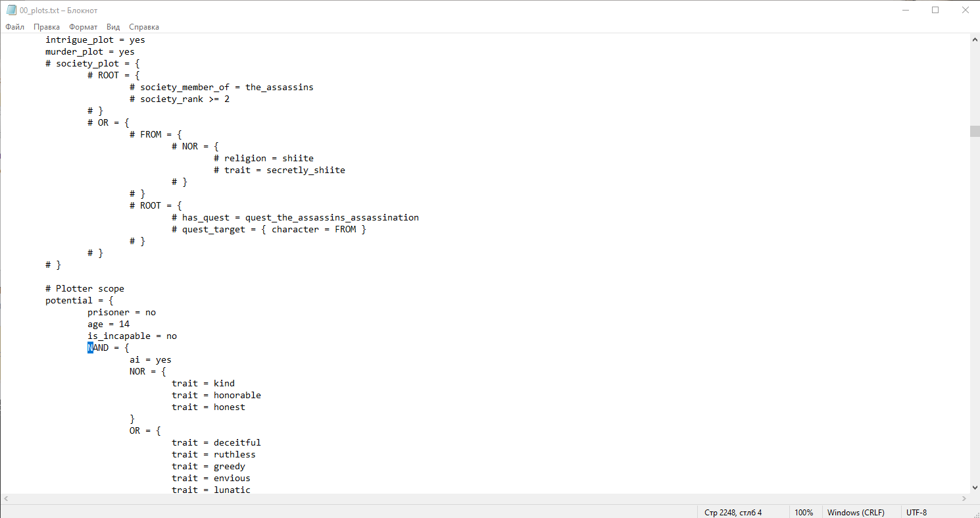
Task: Click the vertical scrollbar down arrow
Action: (x=975, y=488)
